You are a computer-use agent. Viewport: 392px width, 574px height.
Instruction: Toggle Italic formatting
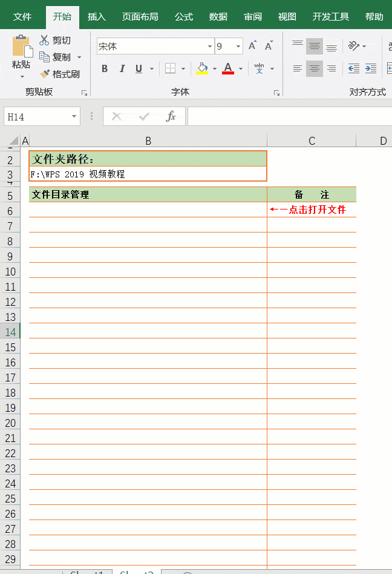[x=122, y=69]
